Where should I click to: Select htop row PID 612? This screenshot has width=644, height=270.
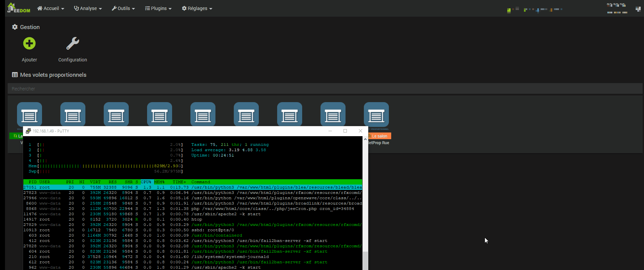click(x=193, y=262)
